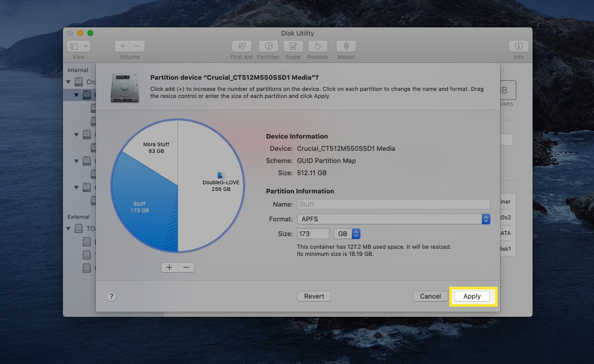The image size is (594, 364).
Task: Open the help question mark button
Action: 112,296
